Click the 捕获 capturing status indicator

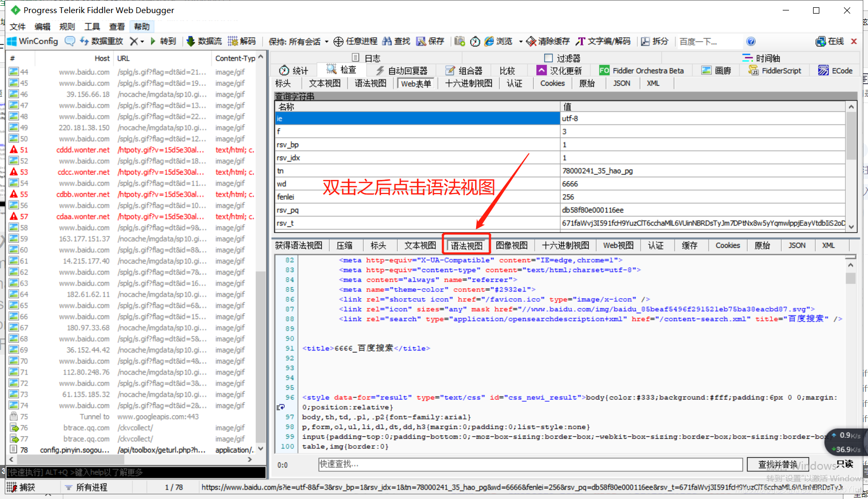(22, 487)
